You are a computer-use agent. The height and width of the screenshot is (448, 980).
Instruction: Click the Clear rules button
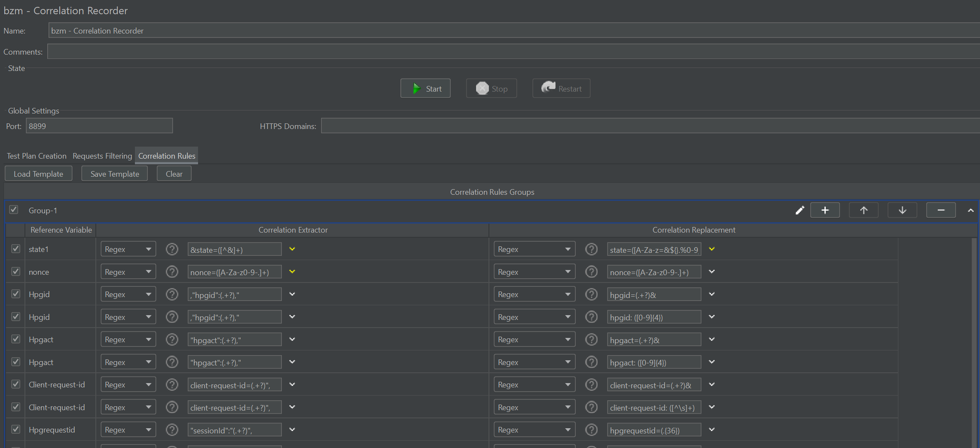click(x=174, y=174)
